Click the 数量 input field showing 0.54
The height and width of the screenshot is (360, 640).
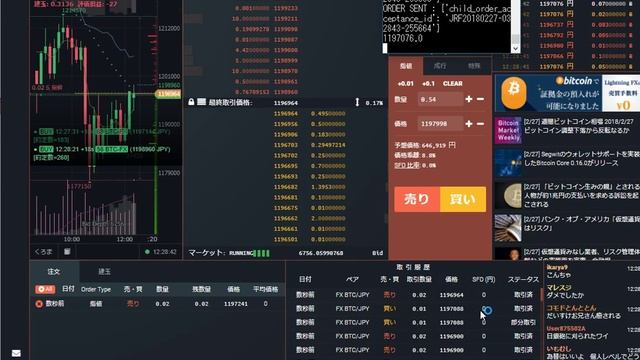coord(440,99)
